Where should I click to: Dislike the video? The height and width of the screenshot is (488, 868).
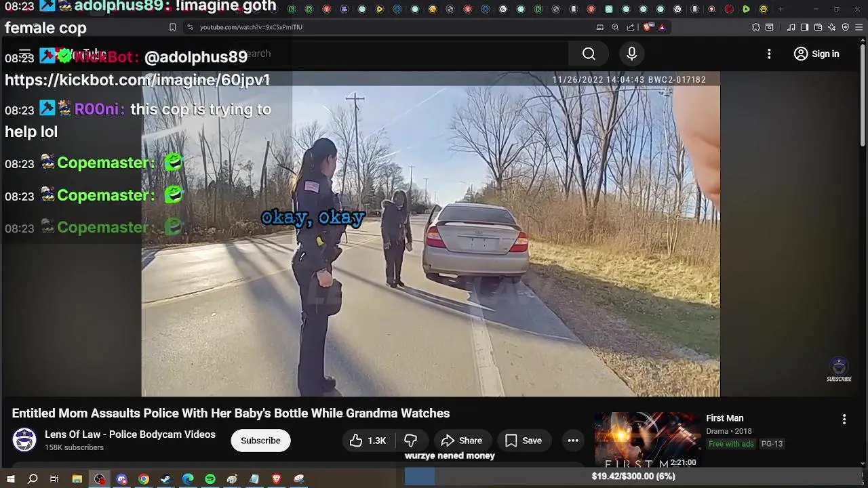pos(410,441)
